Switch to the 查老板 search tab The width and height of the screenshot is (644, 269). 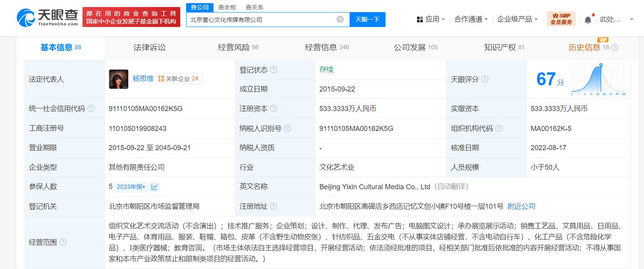click(227, 7)
